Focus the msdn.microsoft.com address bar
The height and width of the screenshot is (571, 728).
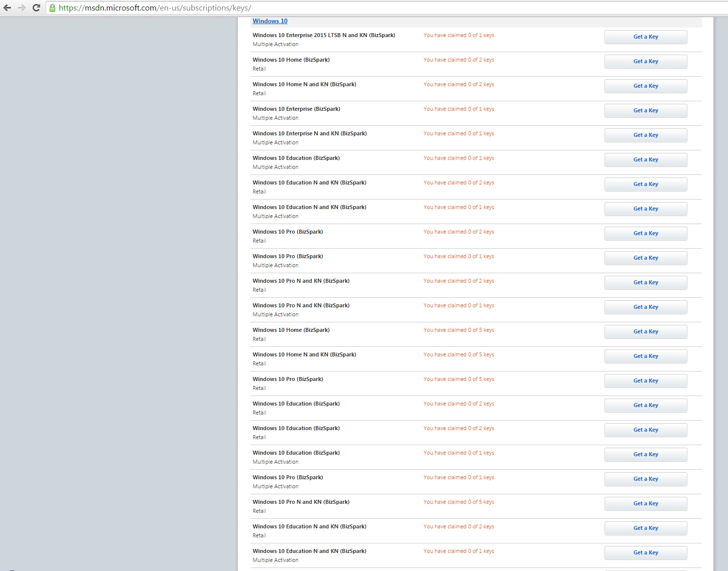[x=386, y=8]
